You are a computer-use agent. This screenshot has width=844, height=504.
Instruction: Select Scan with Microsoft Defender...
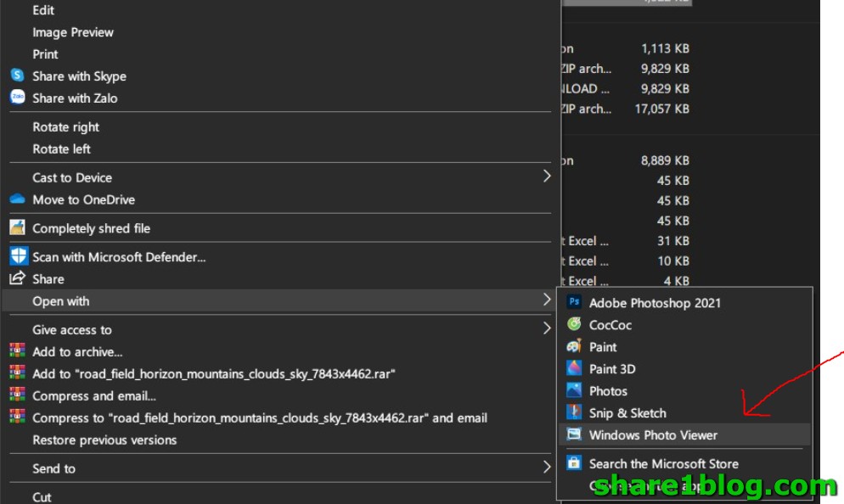119,257
